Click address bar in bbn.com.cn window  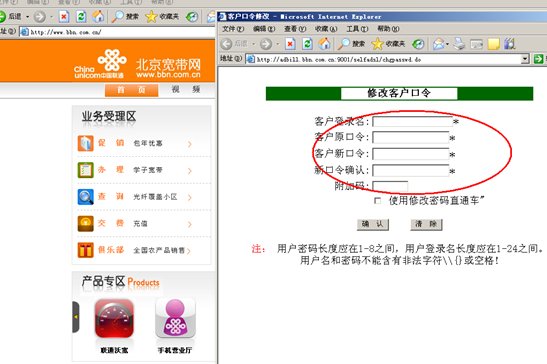(x=117, y=32)
